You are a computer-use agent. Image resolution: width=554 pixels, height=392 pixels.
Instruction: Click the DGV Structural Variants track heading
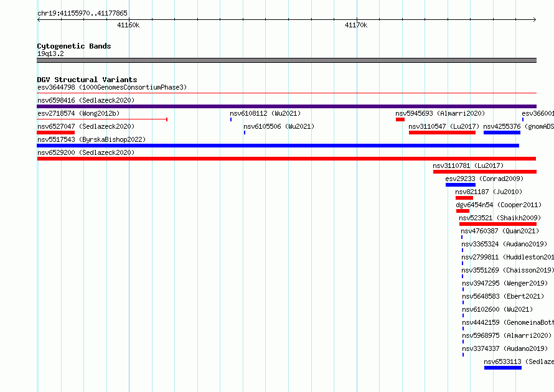(x=87, y=80)
